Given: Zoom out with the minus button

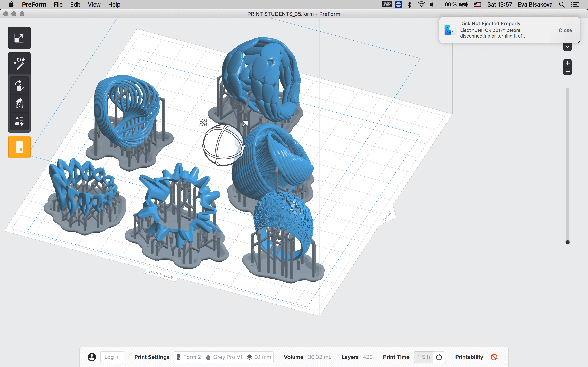Looking at the screenshot, I should point(567,72).
